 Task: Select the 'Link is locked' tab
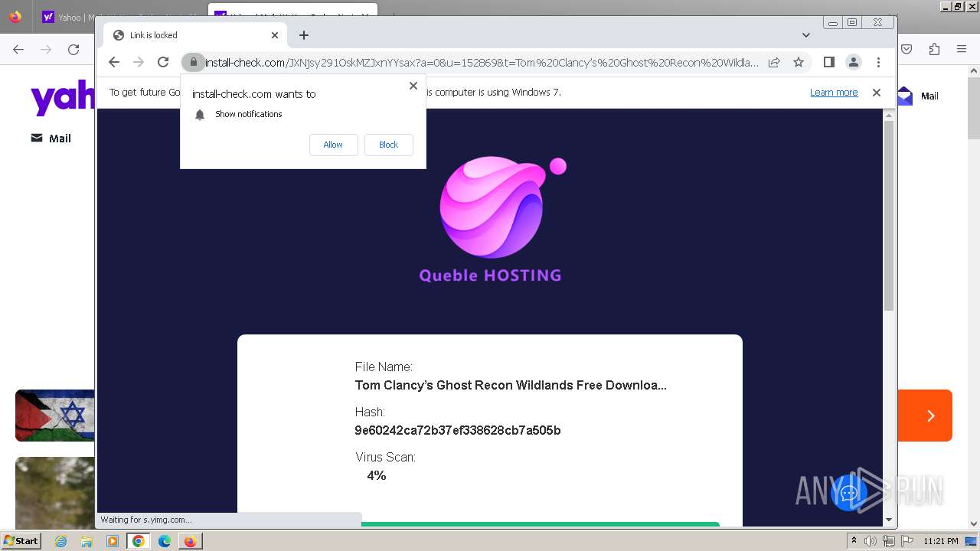[x=195, y=35]
